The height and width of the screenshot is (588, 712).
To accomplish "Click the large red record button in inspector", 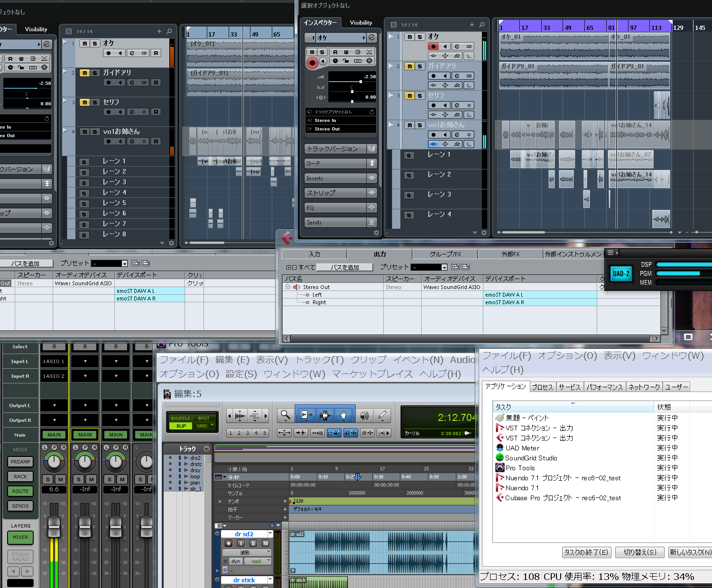I will (x=312, y=63).
